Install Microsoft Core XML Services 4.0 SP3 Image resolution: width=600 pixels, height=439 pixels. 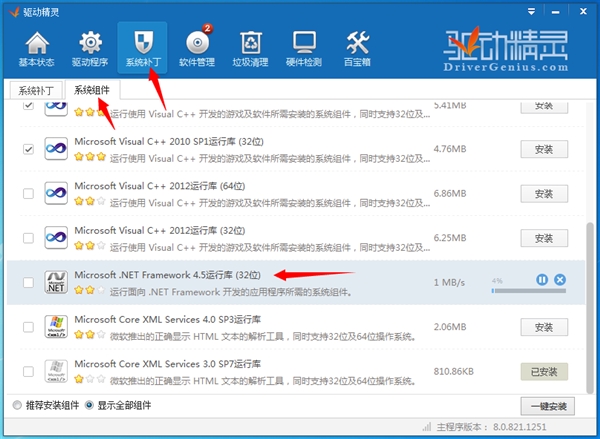tap(544, 327)
